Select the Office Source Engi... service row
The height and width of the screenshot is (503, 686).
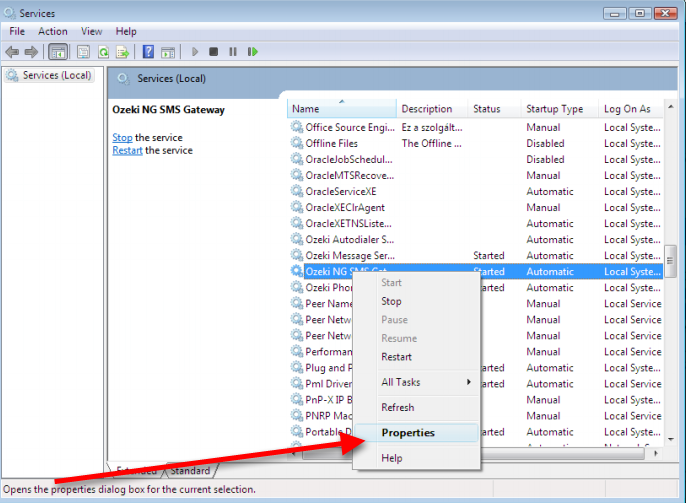click(476, 127)
